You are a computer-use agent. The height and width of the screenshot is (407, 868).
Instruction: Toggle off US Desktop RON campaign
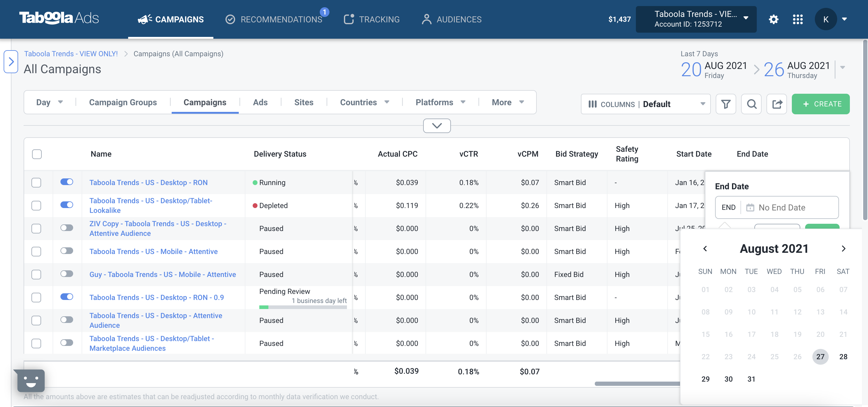point(67,182)
